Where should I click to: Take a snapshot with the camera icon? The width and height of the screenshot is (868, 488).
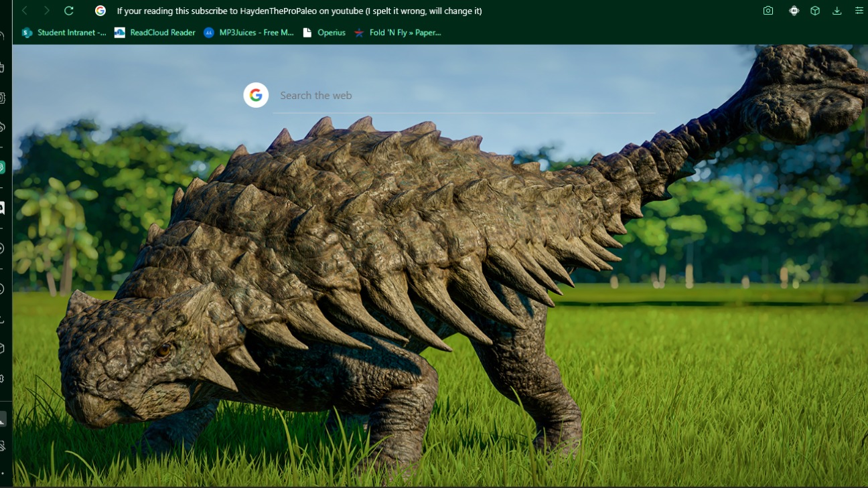768,11
